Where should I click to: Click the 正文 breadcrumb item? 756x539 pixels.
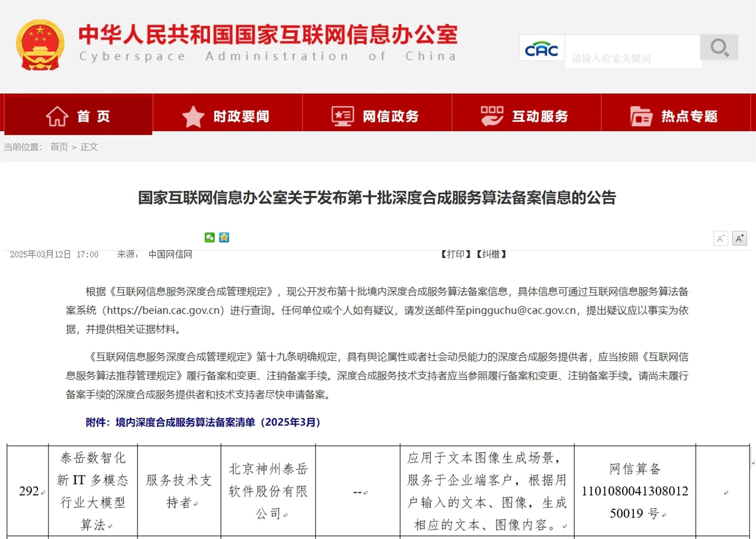pos(89,147)
